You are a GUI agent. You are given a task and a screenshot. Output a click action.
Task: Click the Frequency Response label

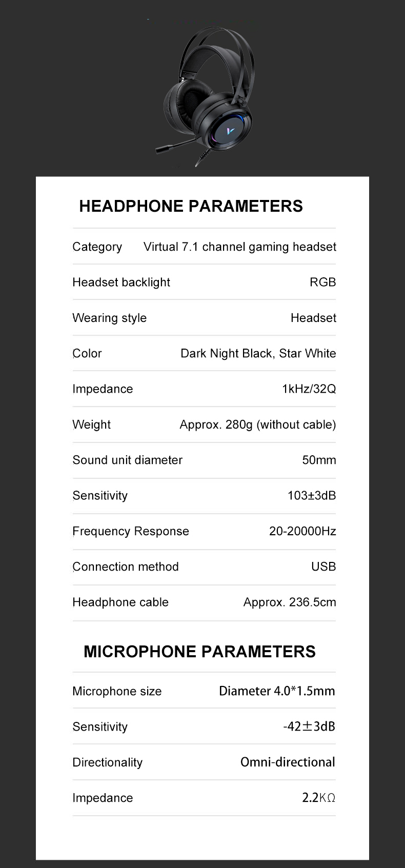pyautogui.click(x=131, y=531)
